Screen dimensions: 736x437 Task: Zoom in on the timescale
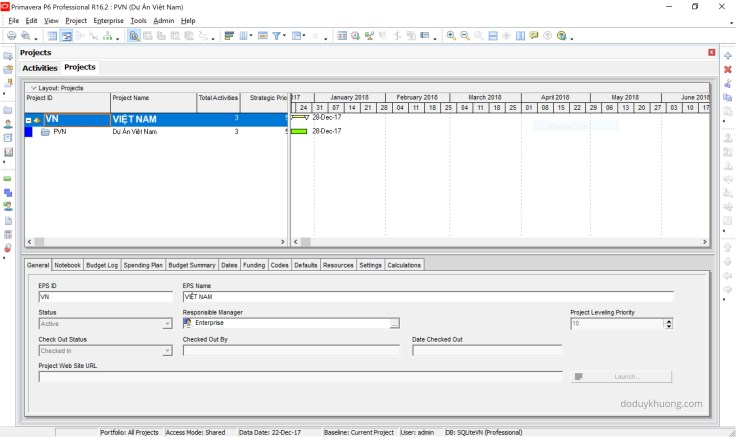(451, 36)
